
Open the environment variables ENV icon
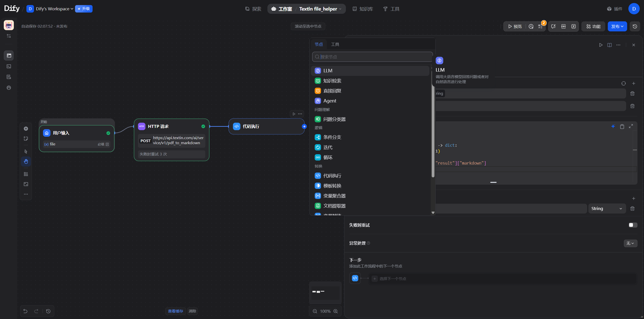click(x=563, y=26)
